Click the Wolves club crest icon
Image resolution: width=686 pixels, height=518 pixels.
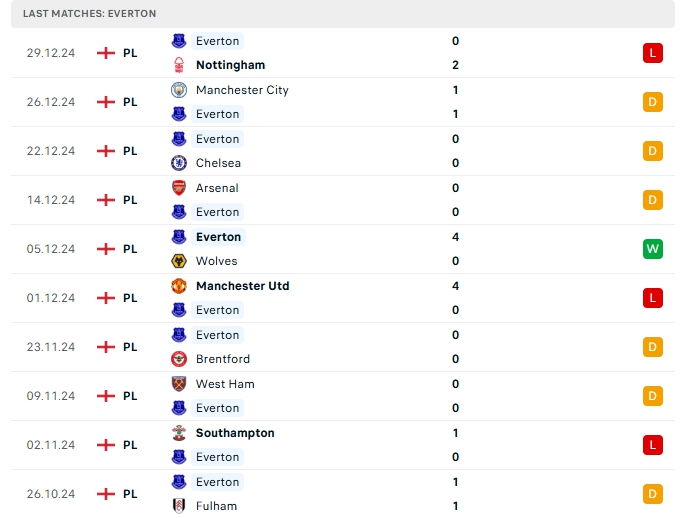point(179,261)
